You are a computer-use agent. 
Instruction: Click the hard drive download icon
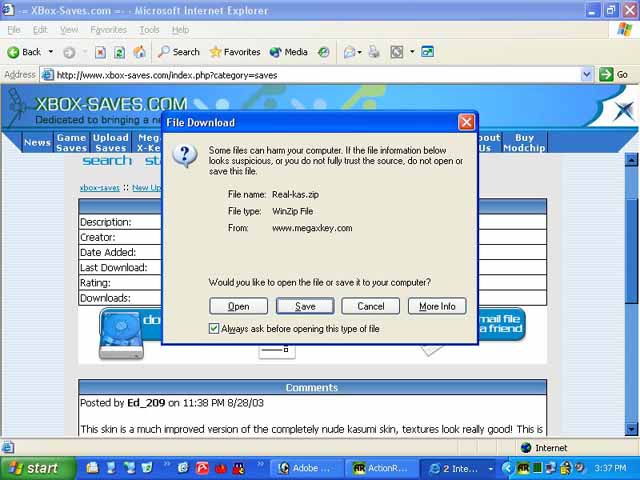click(x=121, y=335)
